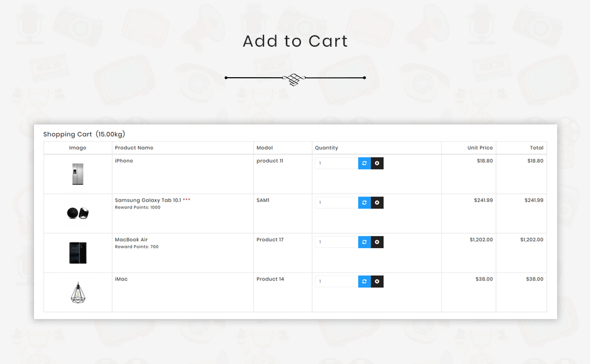Click the iMac quantity input box
The width and height of the screenshot is (590, 364).
point(336,281)
